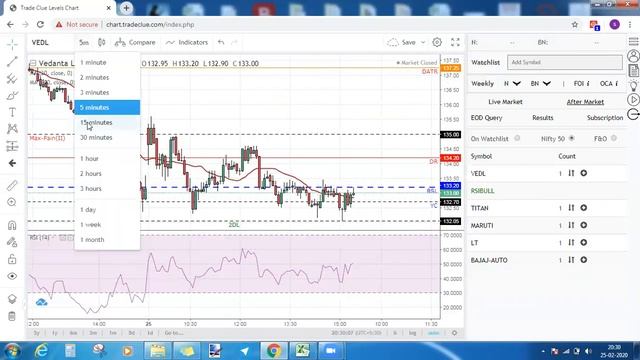Choose 2 minutes interval
Screen dimensions: 640x360
point(107,78)
